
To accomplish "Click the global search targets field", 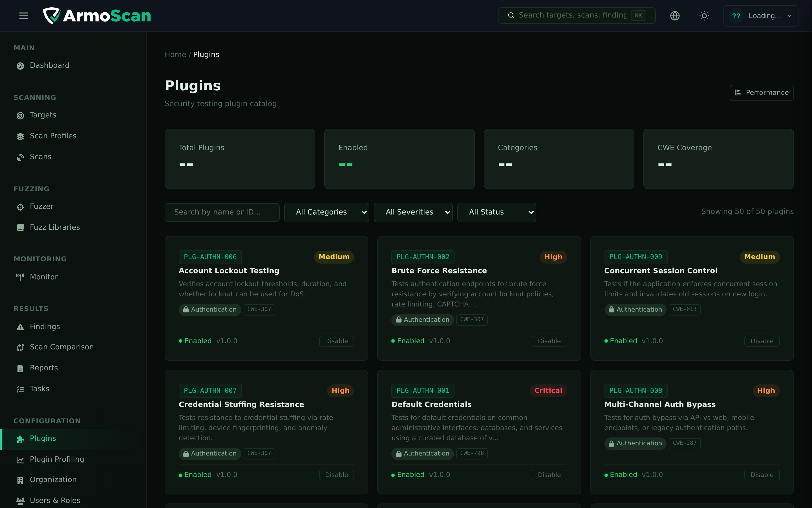I will coord(577,16).
